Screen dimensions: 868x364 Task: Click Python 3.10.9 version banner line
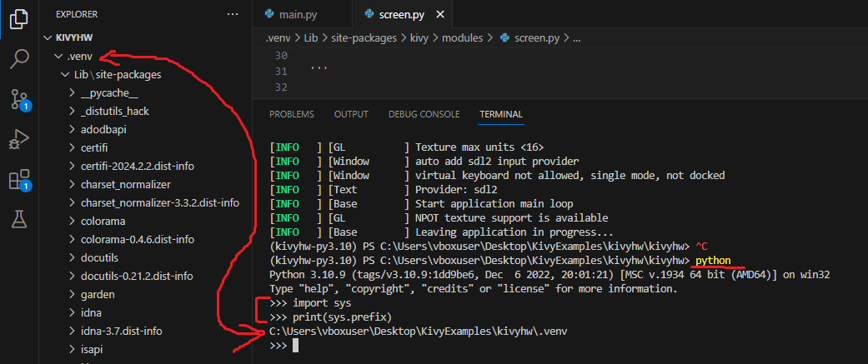549,275
